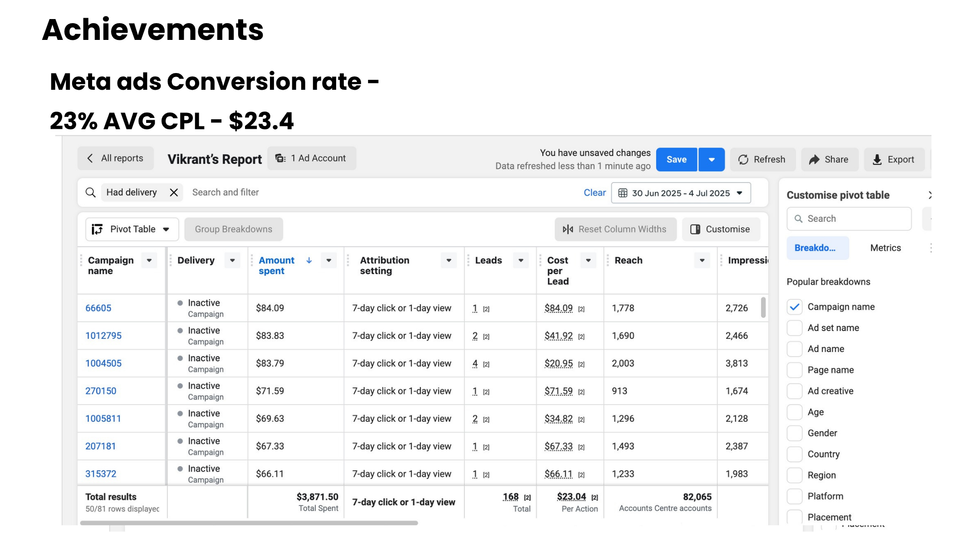Open the Customise panel
Image resolution: width=980 pixels, height=551 pixels.
click(x=720, y=229)
